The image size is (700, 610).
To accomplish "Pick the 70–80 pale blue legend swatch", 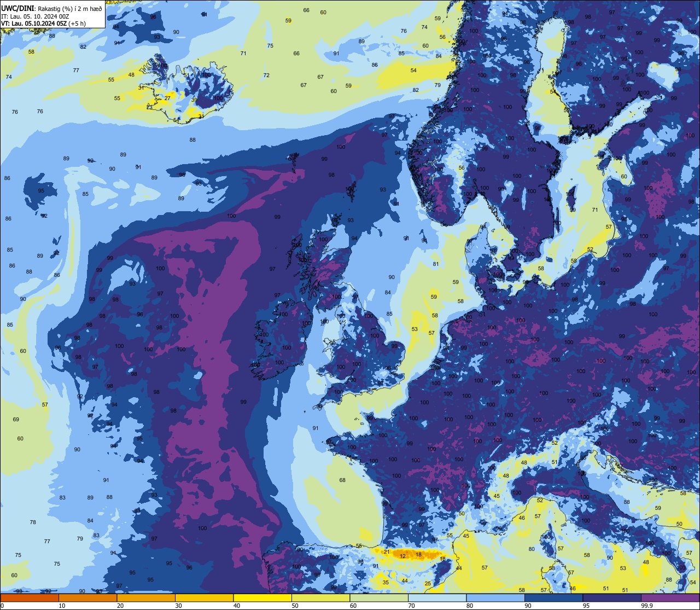I will tap(437, 597).
